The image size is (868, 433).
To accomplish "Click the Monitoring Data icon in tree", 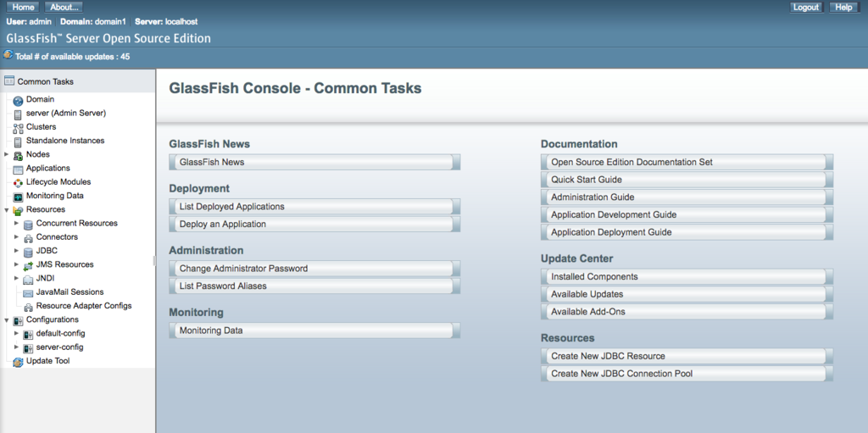I will click(x=18, y=197).
